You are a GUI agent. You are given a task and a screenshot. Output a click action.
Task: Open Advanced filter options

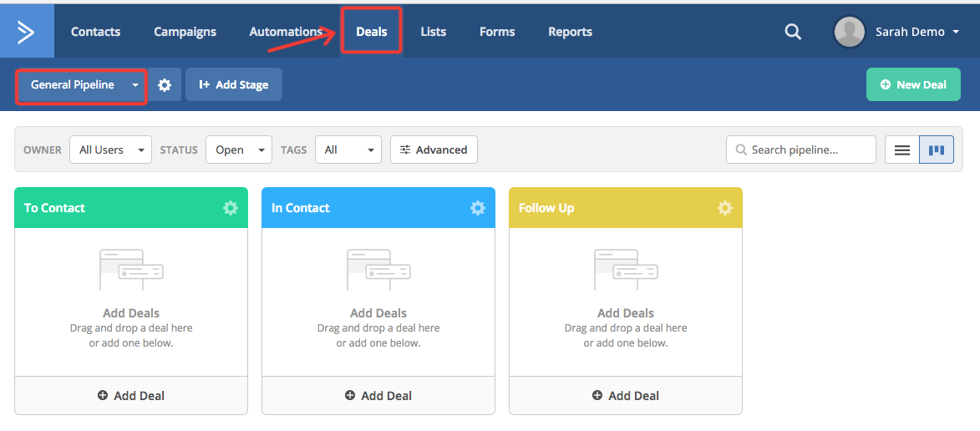[x=434, y=150]
